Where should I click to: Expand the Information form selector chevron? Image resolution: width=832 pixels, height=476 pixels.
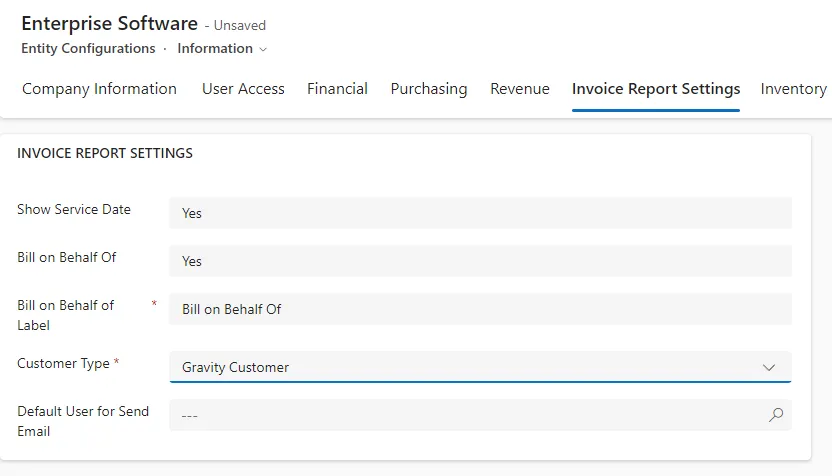click(x=263, y=49)
